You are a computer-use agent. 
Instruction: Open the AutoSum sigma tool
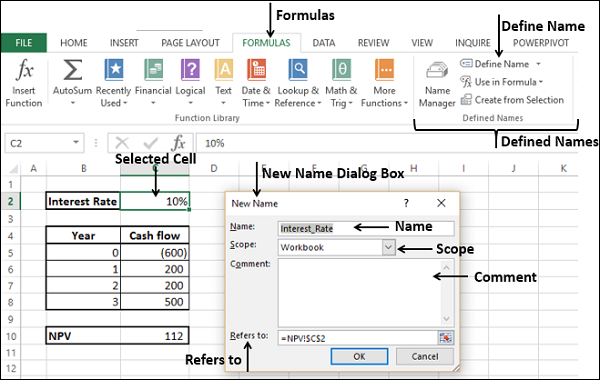(x=72, y=70)
